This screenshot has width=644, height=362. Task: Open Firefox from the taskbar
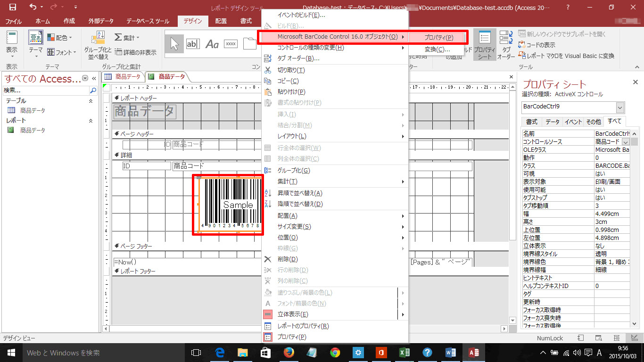289,352
